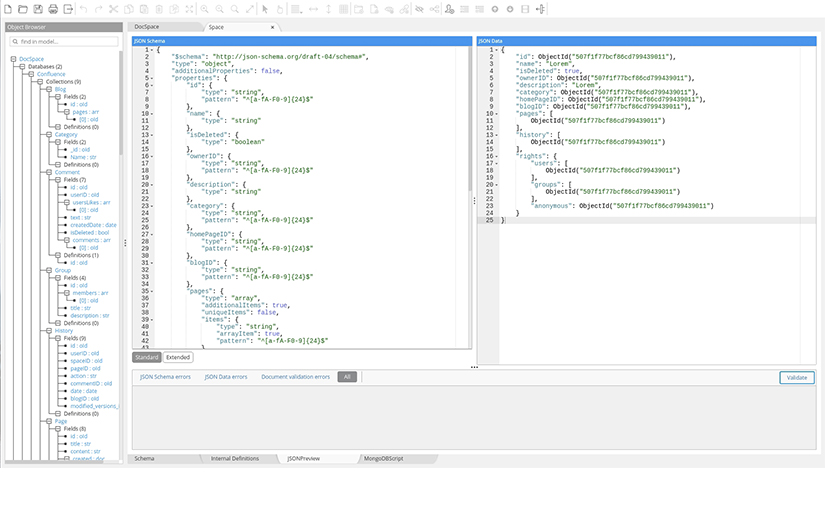The height and width of the screenshot is (525, 825).
Task: Collapse the Collections (9) node
Action: pos(41,82)
